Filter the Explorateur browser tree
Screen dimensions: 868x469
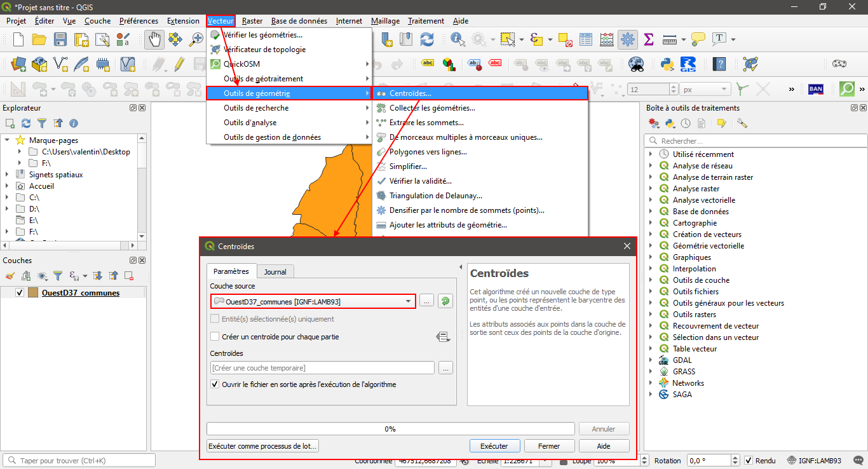point(42,123)
